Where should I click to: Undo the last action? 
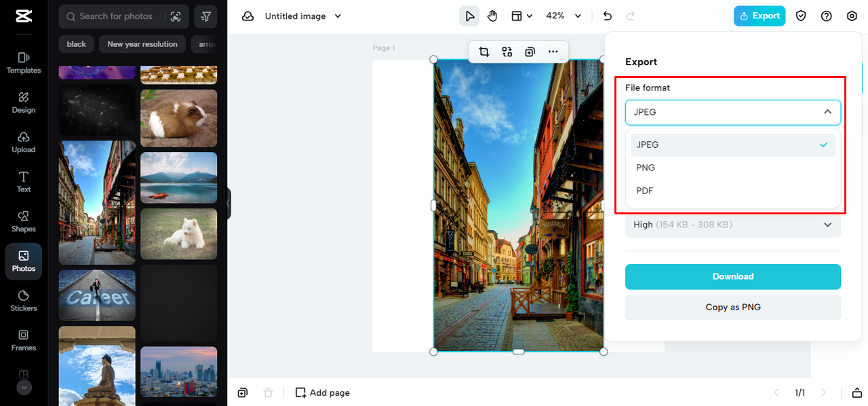tap(608, 16)
